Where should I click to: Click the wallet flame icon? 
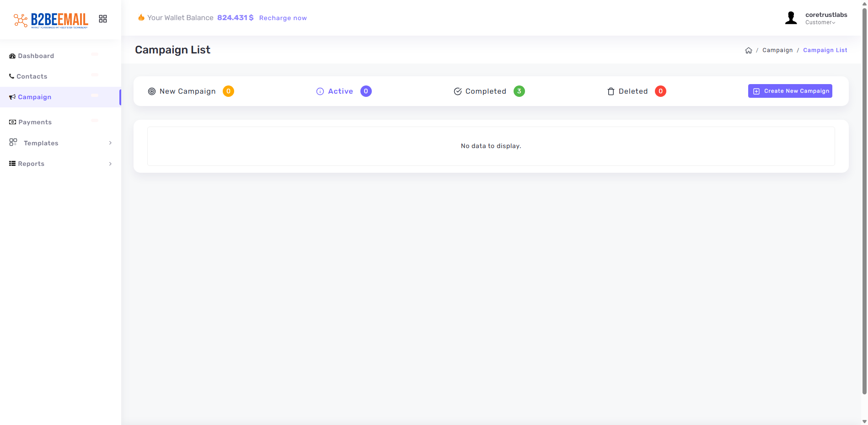pos(141,17)
